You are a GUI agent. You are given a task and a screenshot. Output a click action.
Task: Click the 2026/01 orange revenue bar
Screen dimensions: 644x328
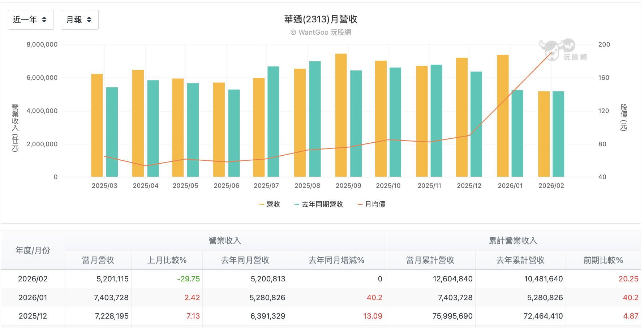[503, 116]
